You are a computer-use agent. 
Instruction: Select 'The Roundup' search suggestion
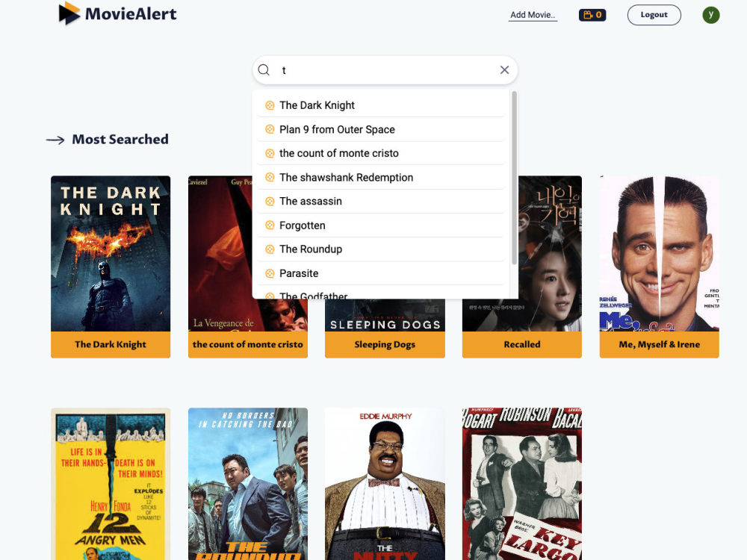[381, 249]
